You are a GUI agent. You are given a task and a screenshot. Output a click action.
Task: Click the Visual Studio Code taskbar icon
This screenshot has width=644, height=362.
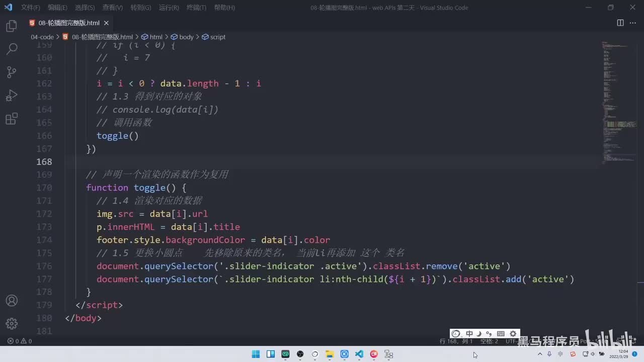click(359, 354)
